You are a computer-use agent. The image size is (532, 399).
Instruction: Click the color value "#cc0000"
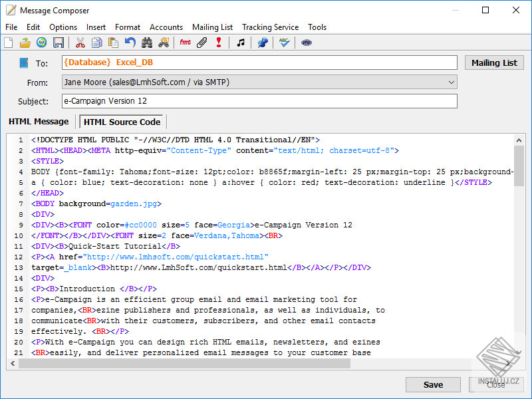(140, 225)
